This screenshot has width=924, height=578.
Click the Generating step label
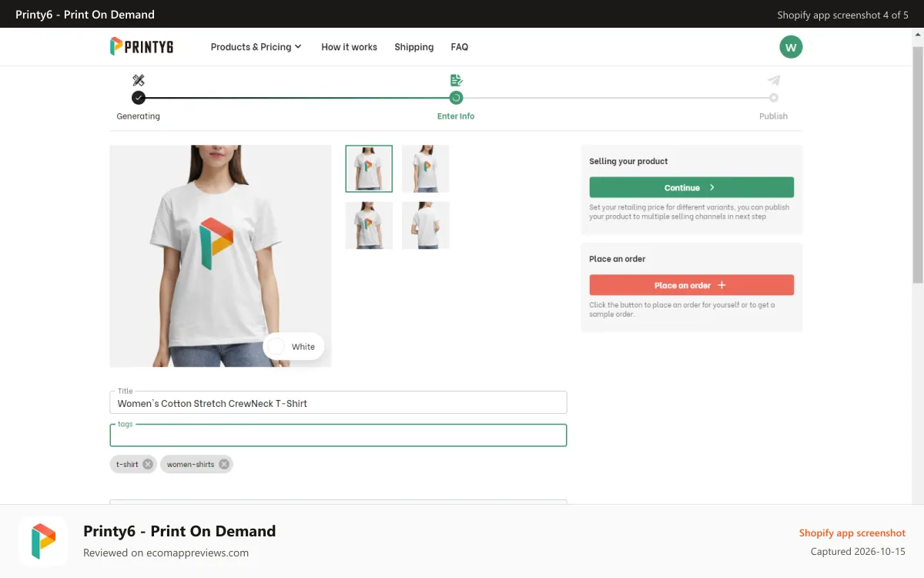point(139,116)
